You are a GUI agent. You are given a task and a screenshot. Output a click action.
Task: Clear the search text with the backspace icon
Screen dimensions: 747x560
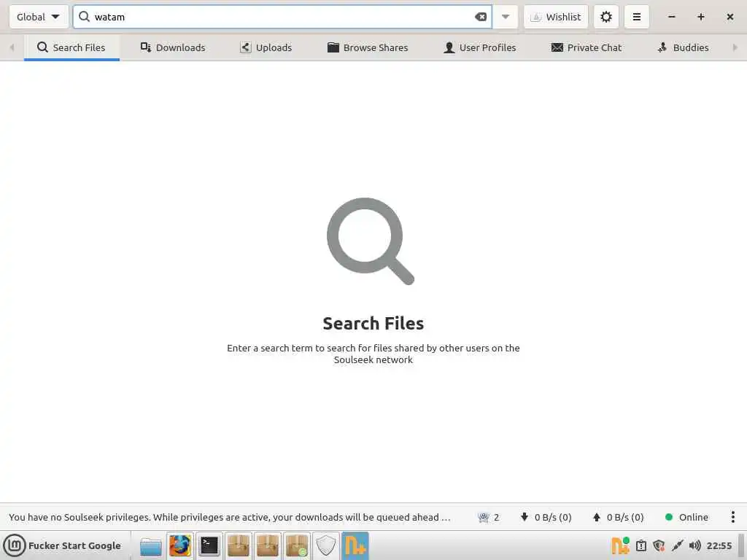481,17
